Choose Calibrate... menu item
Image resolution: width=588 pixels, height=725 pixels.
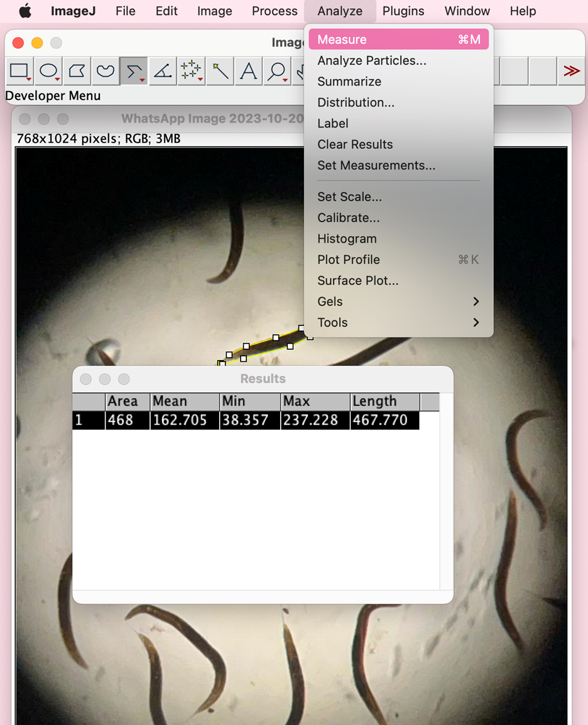pos(398,218)
